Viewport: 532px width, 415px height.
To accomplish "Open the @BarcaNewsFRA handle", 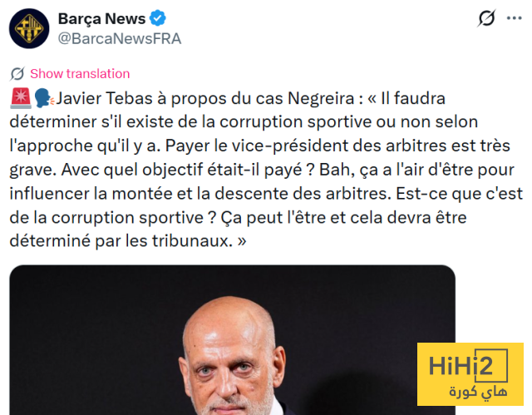I will (120, 39).
